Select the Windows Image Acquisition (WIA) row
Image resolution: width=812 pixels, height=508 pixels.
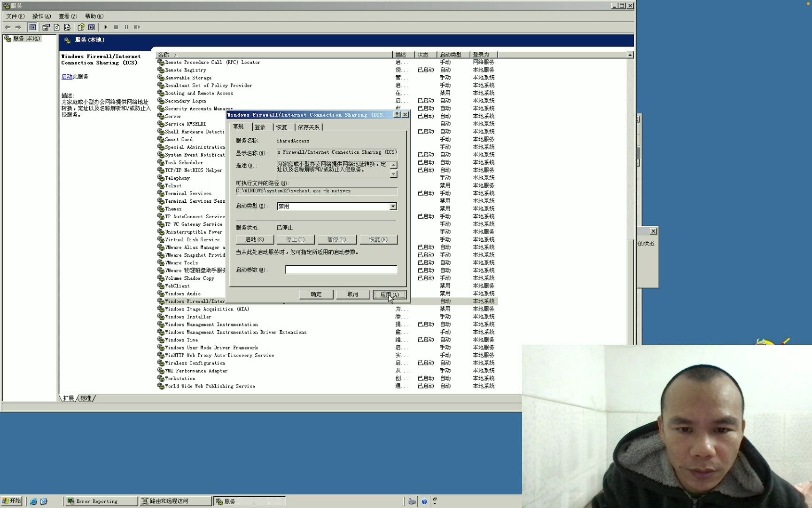(327, 310)
